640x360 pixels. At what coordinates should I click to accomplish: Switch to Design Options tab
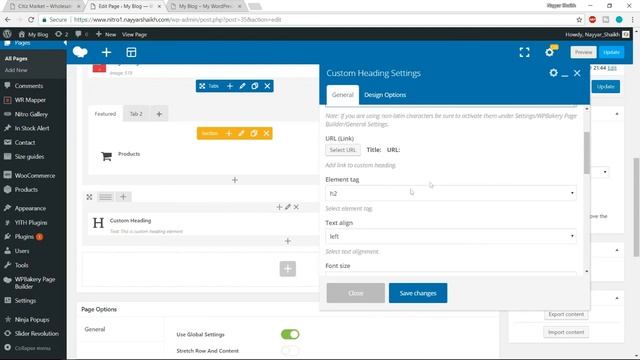click(x=385, y=95)
